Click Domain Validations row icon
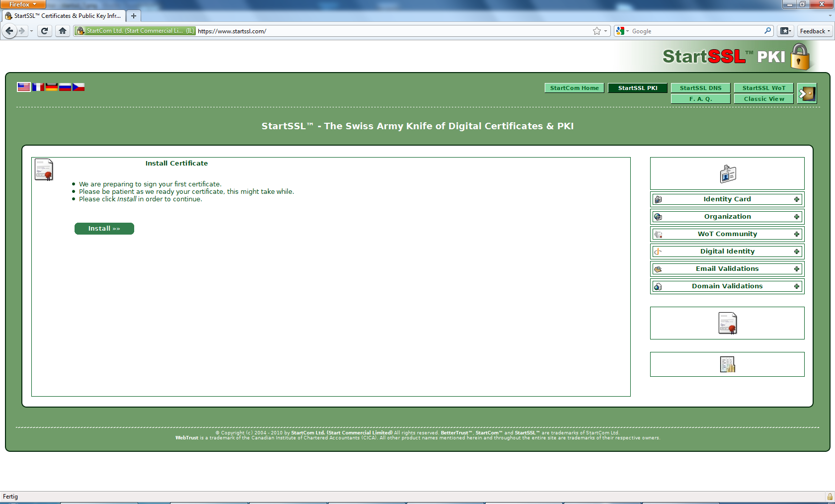 (x=658, y=286)
